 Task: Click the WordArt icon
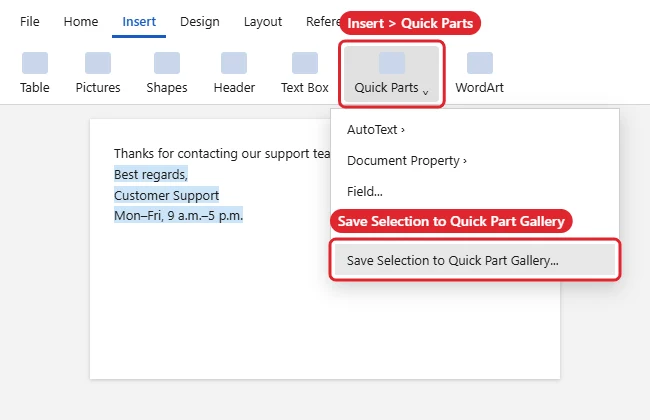pyautogui.click(x=480, y=63)
